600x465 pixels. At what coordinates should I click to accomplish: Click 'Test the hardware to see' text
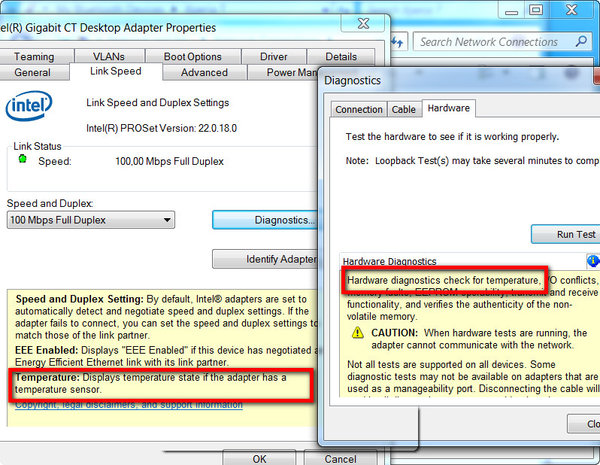(452, 137)
